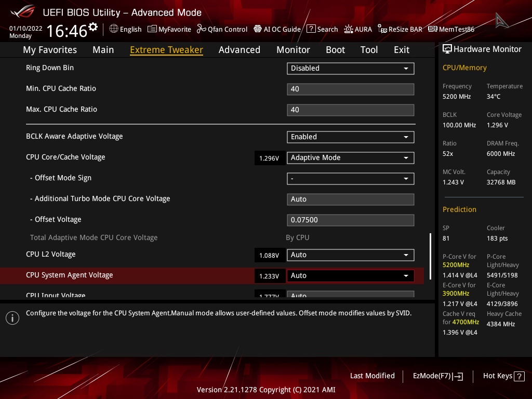Switch to EzMode(F7)

click(x=437, y=376)
